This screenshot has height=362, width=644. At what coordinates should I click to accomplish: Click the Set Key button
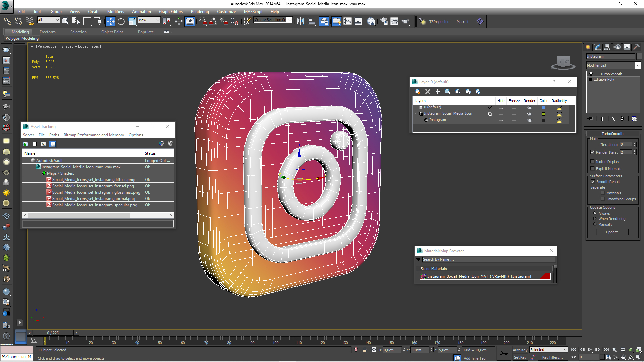pos(520,357)
